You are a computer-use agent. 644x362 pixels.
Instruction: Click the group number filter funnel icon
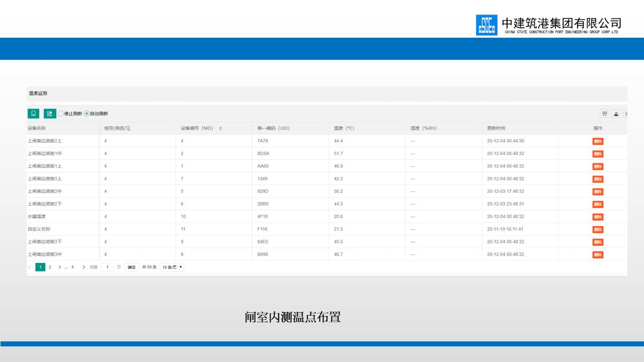(x=128, y=129)
